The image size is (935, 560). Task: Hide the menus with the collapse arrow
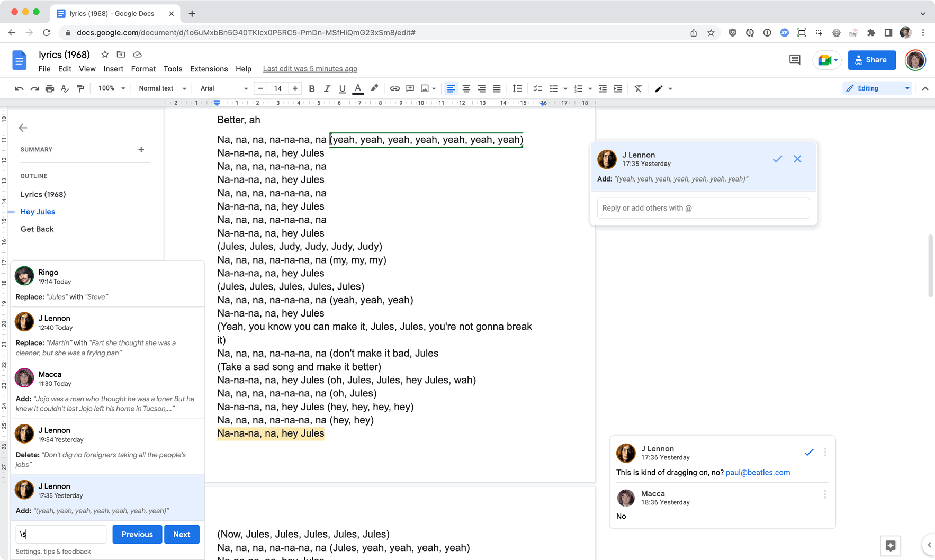coord(925,88)
